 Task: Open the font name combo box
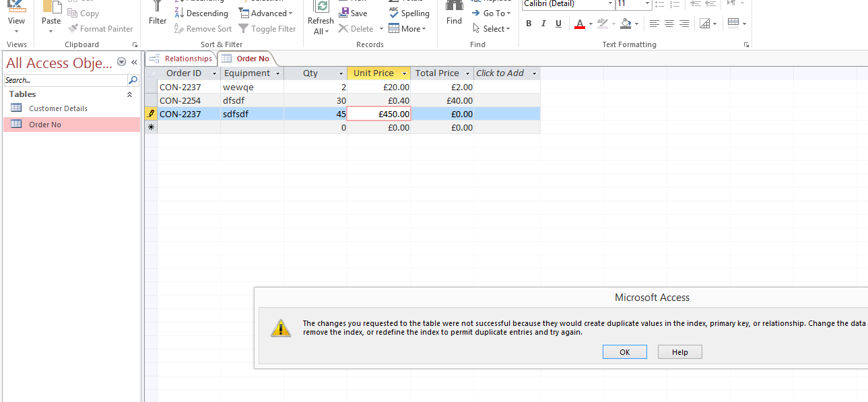point(568,4)
